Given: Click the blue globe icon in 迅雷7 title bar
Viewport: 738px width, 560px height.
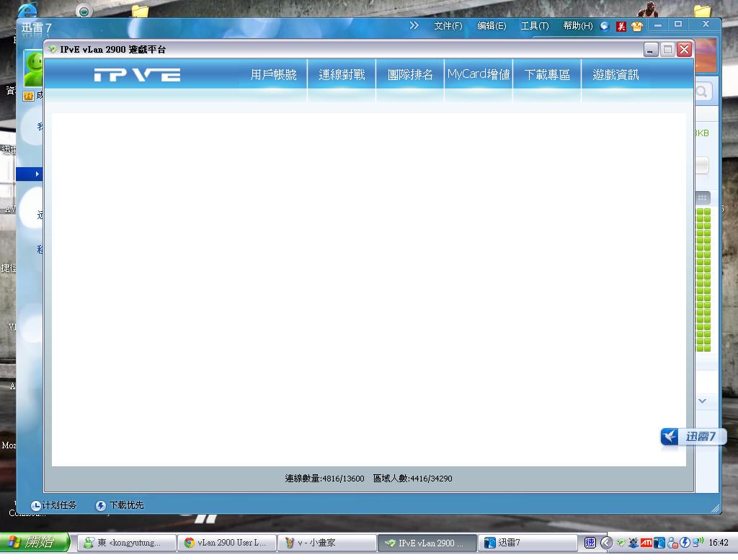Looking at the screenshot, I should click(605, 27).
